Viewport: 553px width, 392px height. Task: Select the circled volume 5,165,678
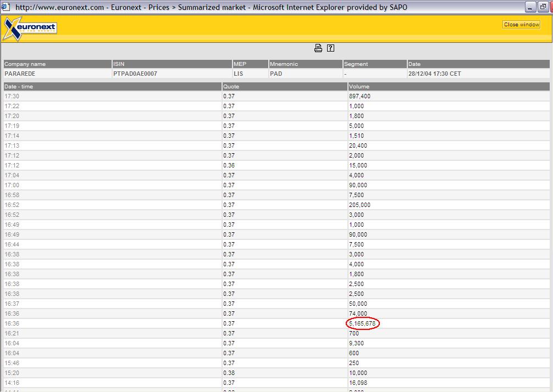[x=363, y=323]
